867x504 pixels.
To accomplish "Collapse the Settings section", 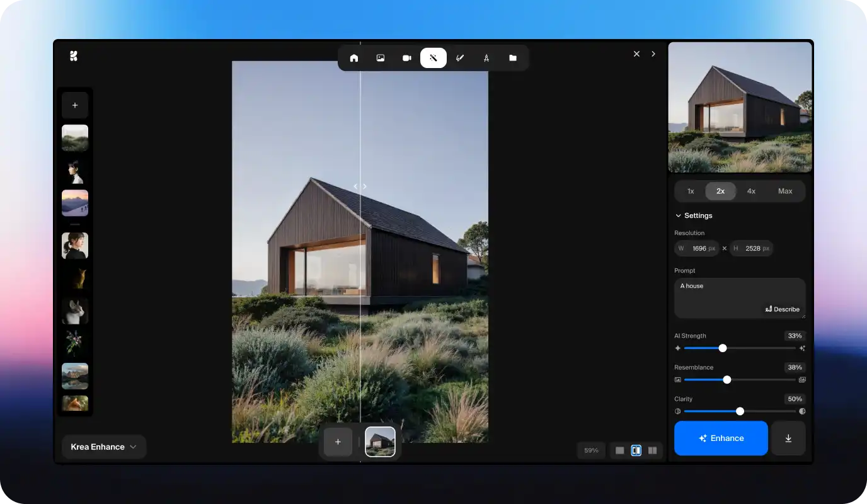I will 694,215.
